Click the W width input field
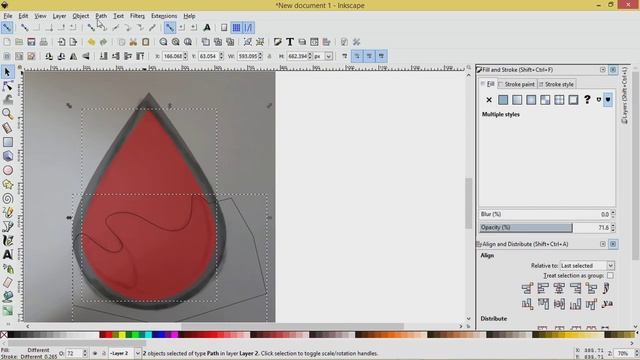Screen dimensions: 640x360 [248, 56]
